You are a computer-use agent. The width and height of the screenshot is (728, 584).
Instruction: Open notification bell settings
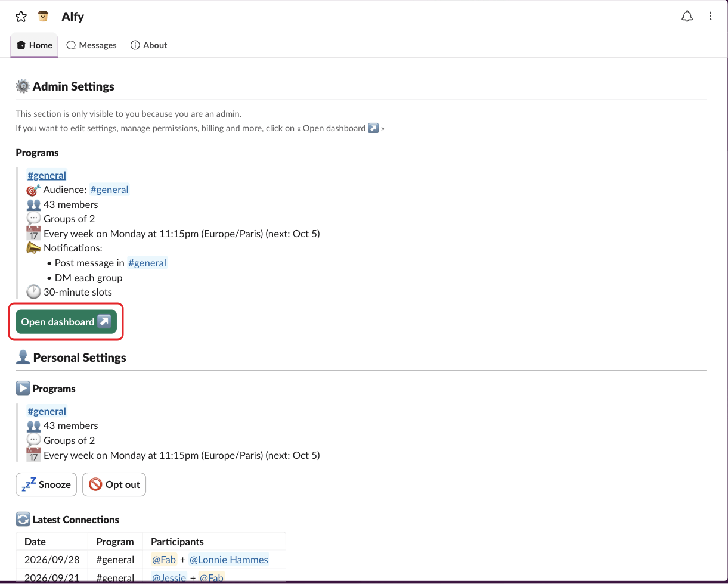(687, 17)
